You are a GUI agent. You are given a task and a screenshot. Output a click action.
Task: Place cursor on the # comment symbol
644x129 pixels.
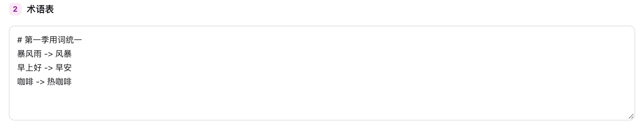(20, 40)
